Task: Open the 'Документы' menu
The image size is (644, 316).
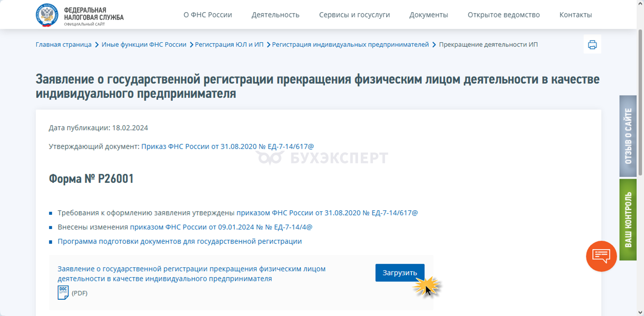Action: tap(429, 15)
